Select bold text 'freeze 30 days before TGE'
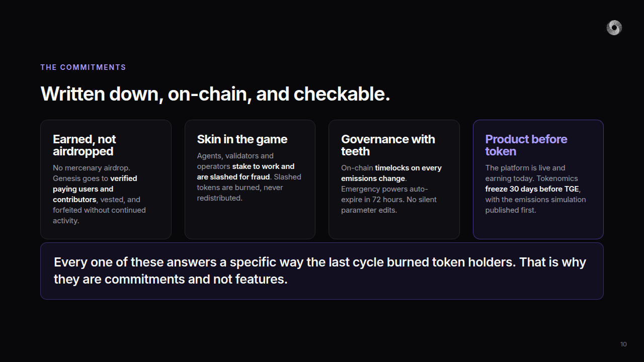Viewport: 644px width, 362px height. coord(532,189)
